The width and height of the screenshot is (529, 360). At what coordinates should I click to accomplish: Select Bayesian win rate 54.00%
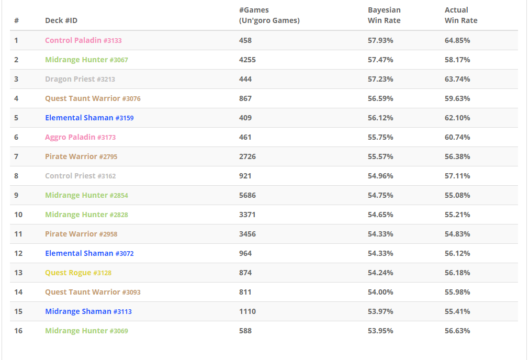(380, 292)
